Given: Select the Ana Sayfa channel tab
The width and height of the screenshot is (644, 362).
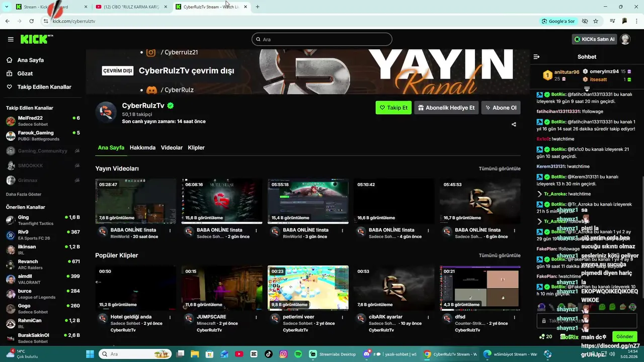Looking at the screenshot, I should pos(111,148).
